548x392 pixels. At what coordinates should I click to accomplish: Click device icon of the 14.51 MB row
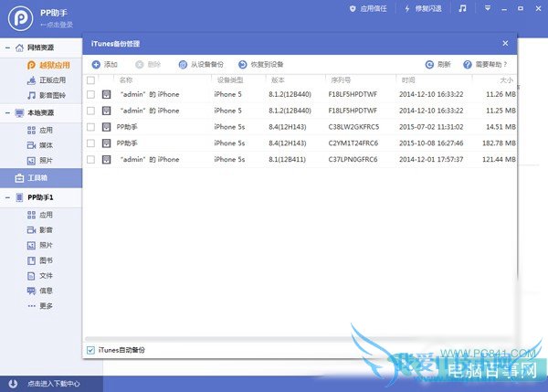pos(106,127)
